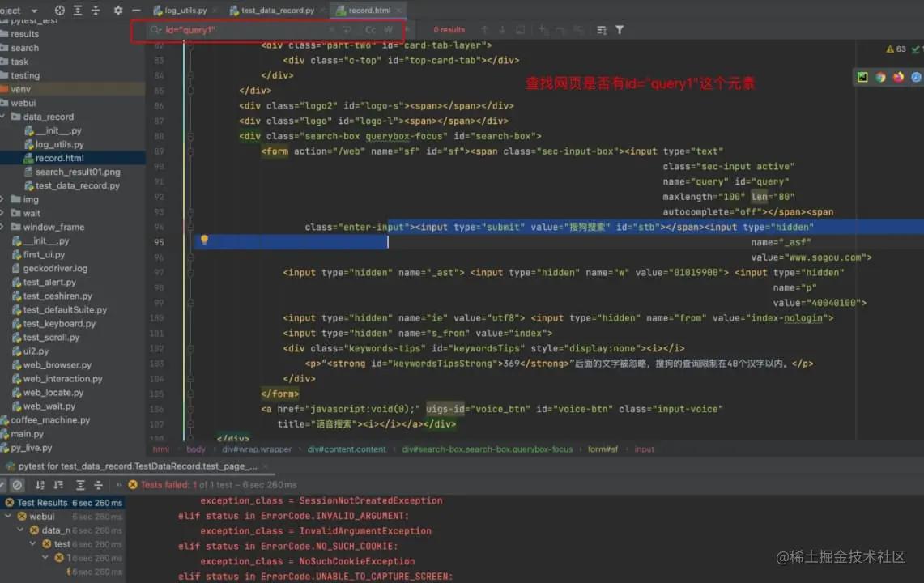Image resolution: width=924 pixels, height=583 pixels.
Task: Collapse the webui node in Test Results
Action: tap(6, 516)
